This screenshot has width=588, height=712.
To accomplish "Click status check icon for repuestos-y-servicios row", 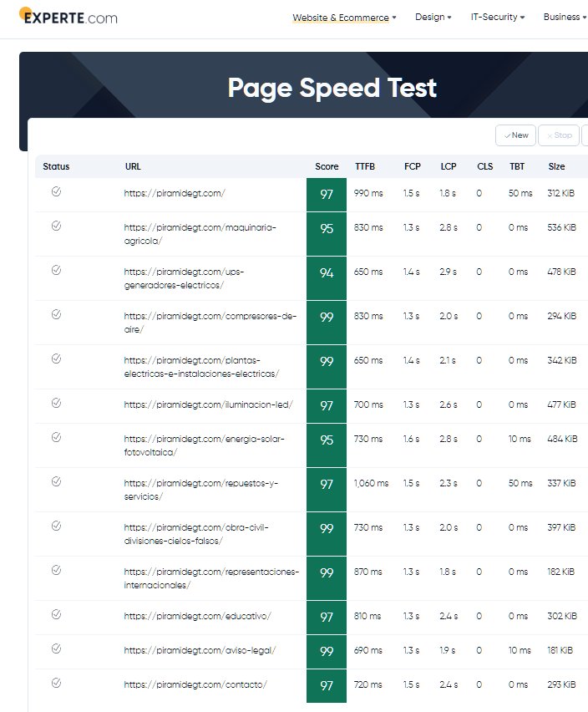I will point(56,481).
